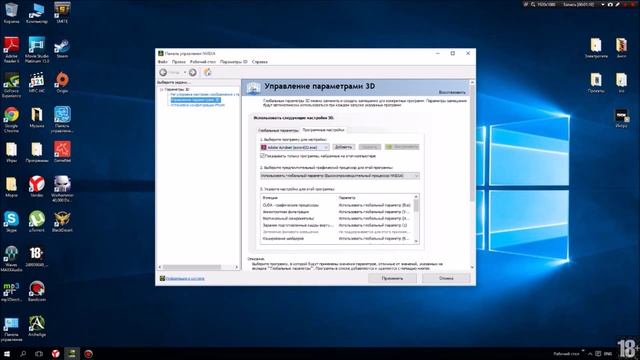This screenshot has height=360, width=640.
Task: Switch to the Глобальные параметры tab
Action: [x=278, y=130]
